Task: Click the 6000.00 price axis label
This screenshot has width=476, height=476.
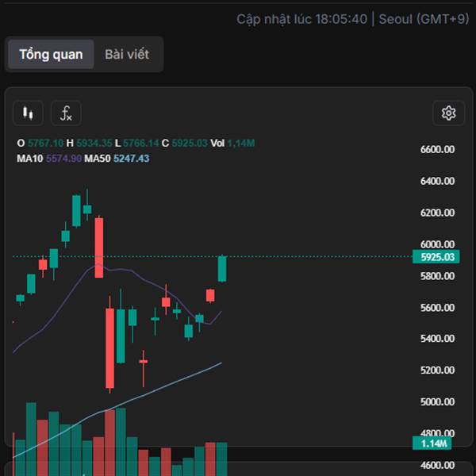Action: [437, 244]
